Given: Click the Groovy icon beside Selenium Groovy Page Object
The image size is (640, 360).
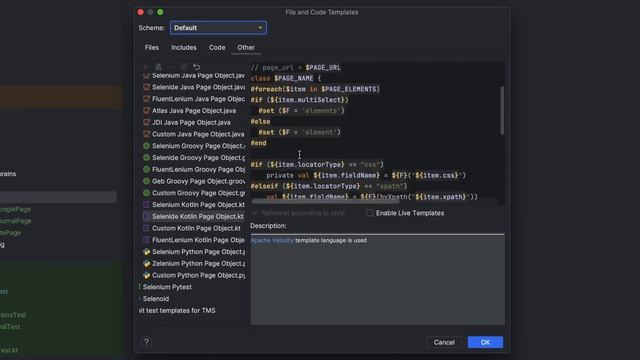Looking at the screenshot, I should click(147, 146).
